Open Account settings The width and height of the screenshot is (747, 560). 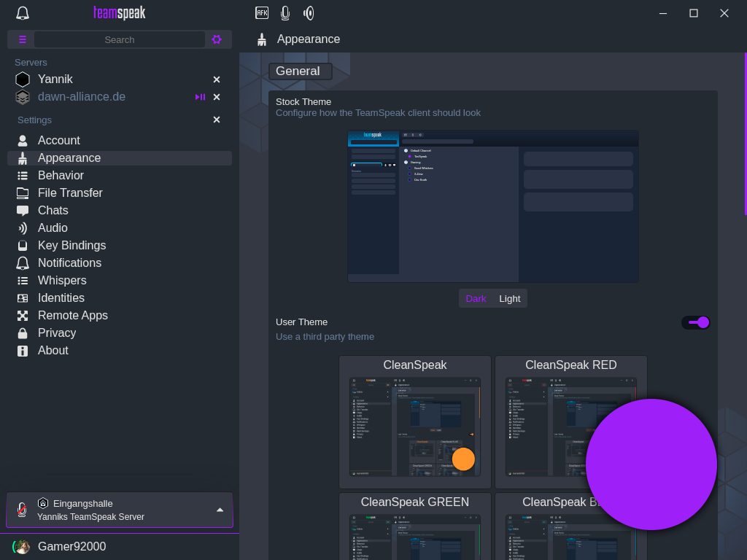(120, 141)
